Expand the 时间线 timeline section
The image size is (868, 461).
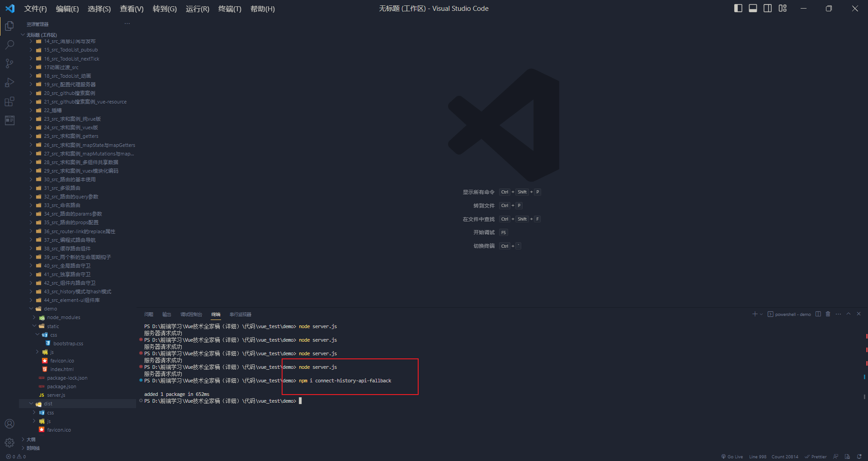point(77,448)
